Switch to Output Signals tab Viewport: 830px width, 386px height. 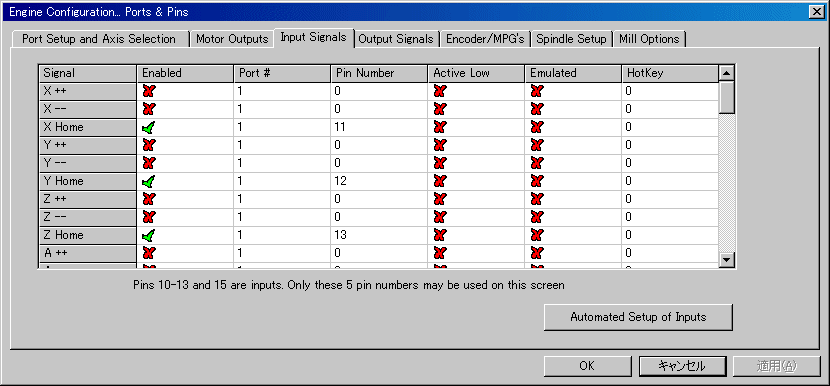pos(396,39)
